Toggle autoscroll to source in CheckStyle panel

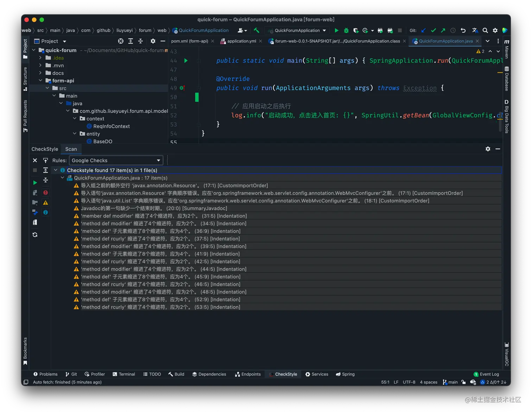pyautogui.click(x=45, y=161)
